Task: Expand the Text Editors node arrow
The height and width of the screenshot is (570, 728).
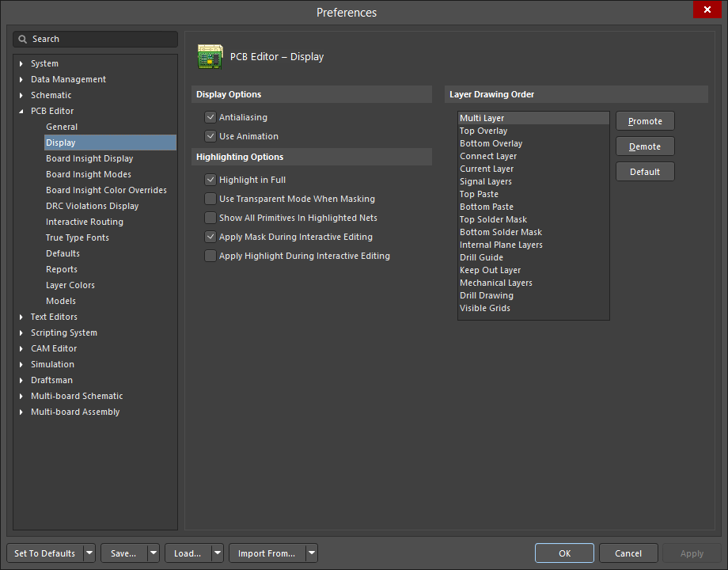Action: point(21,317)
